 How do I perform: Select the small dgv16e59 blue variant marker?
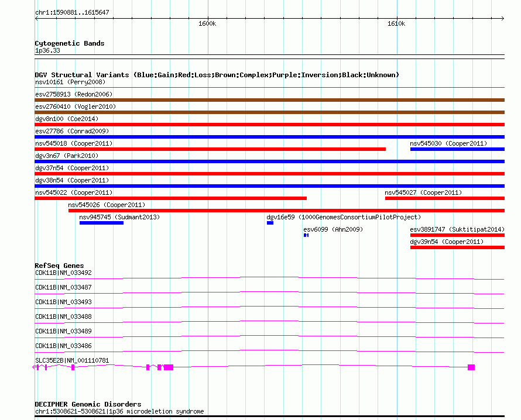click(x=270, y=223)
